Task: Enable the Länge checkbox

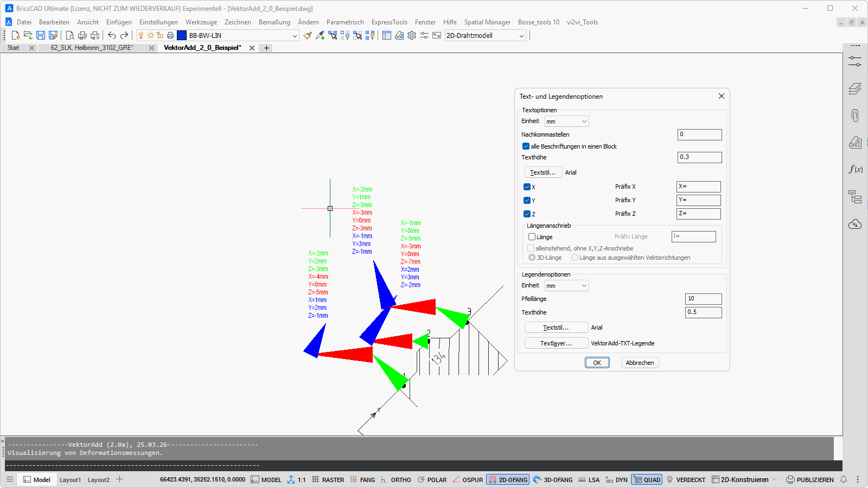Action: pos(532,237)
